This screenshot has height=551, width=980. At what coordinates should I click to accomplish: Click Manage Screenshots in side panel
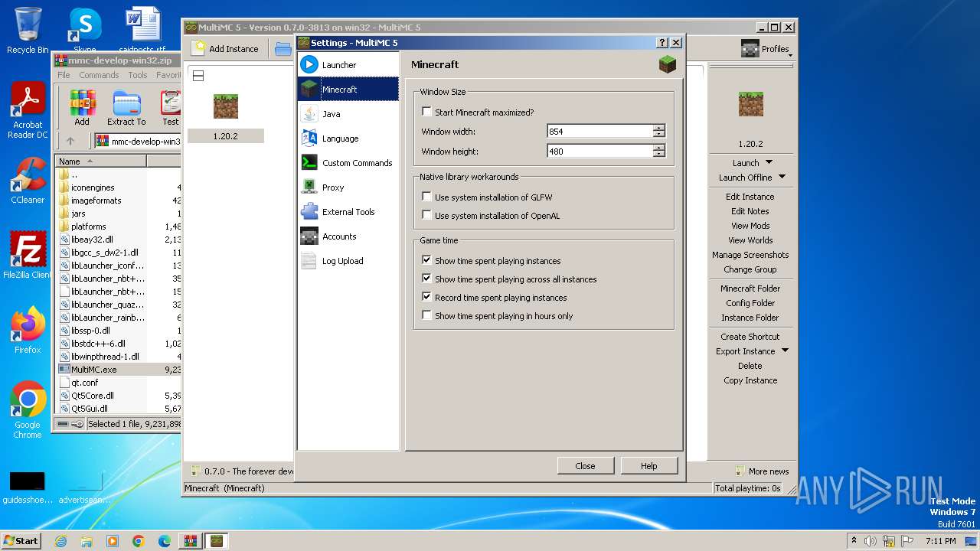coord(750,255)
